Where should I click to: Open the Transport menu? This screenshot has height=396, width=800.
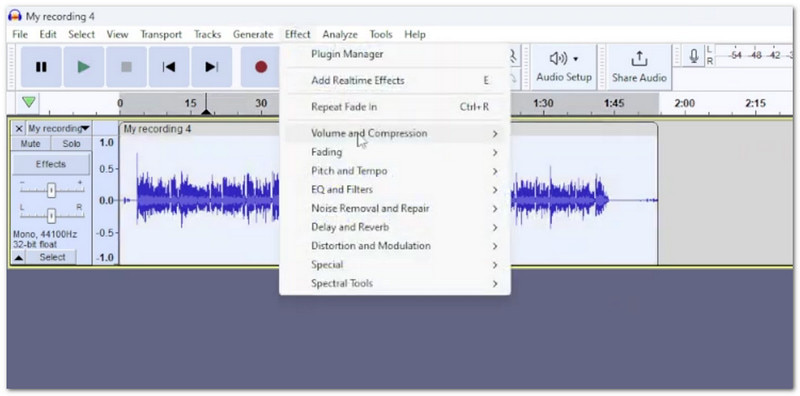[161, 35]
